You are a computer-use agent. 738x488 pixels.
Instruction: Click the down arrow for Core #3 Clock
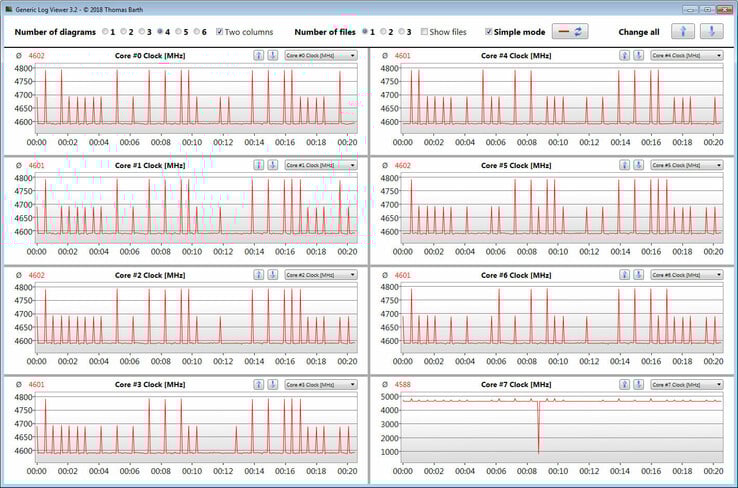[x=273, y=384]
